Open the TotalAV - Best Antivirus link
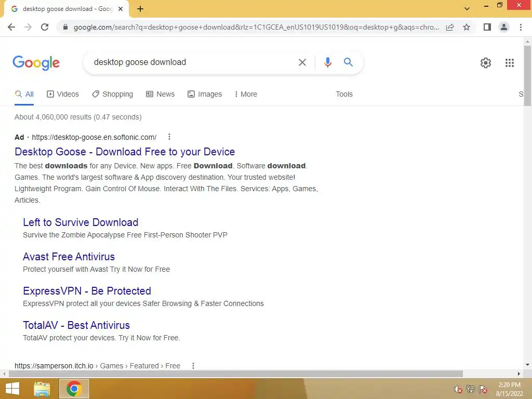 pyautogui.click(x=76, y=325)
